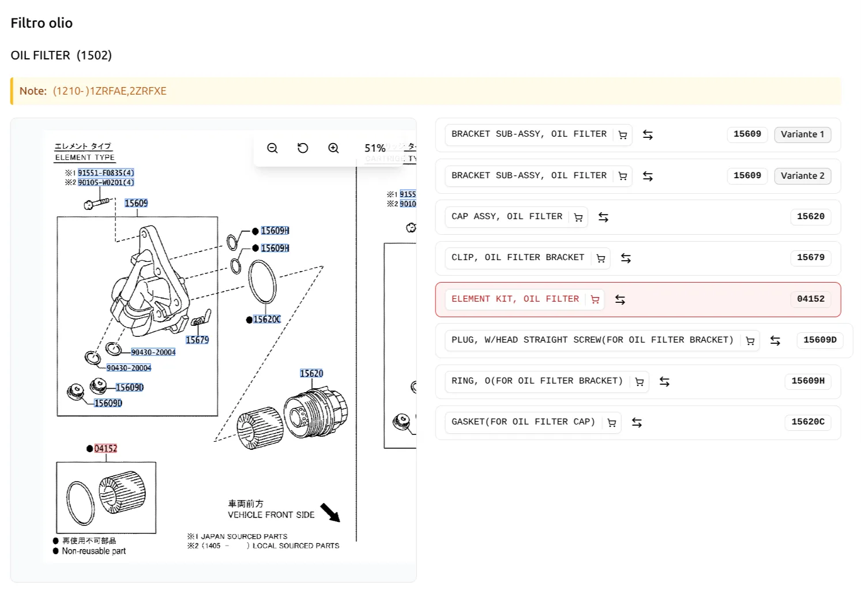Open part code 15609 on Variante 2 row
The height and width of the screenshot is (616, 861).
747,176
